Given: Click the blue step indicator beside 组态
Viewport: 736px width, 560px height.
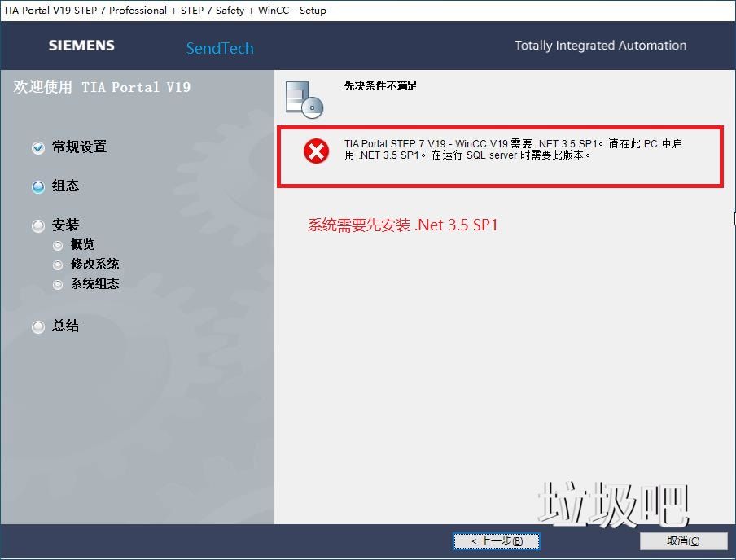Looking at the screenshot, I should click(x=37, y=186).
